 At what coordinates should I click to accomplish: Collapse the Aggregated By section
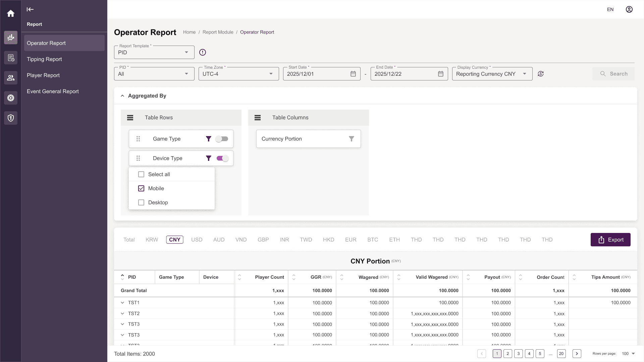tap(122, 96)
